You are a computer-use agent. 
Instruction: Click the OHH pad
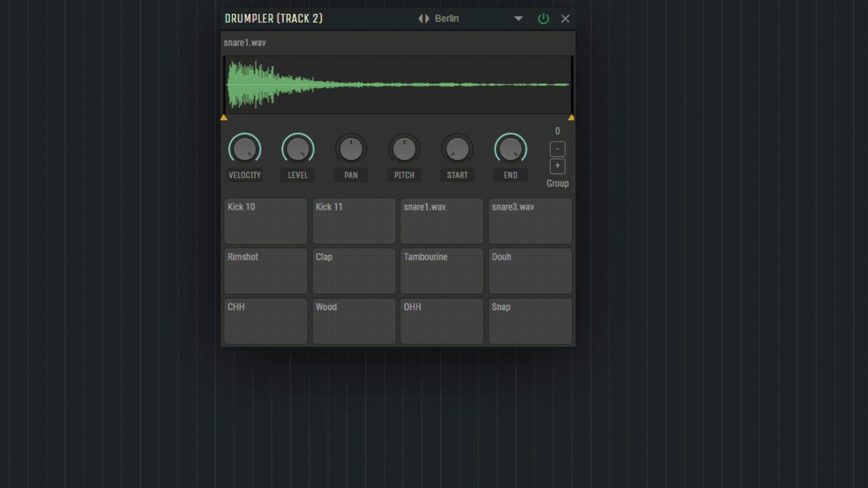pyautogui.click(x=442, y=321)
